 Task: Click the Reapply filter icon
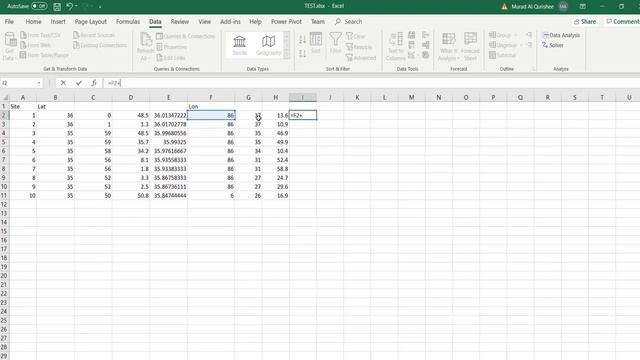(349, 47)
